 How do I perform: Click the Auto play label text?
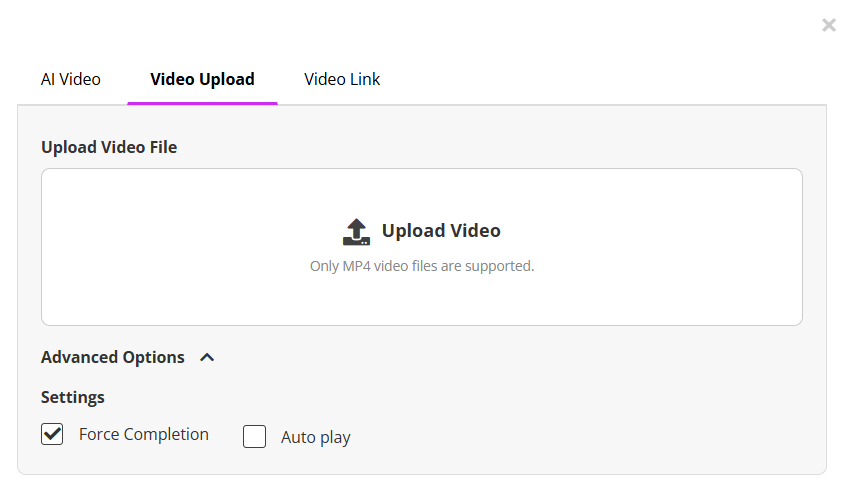coord(316,437)
